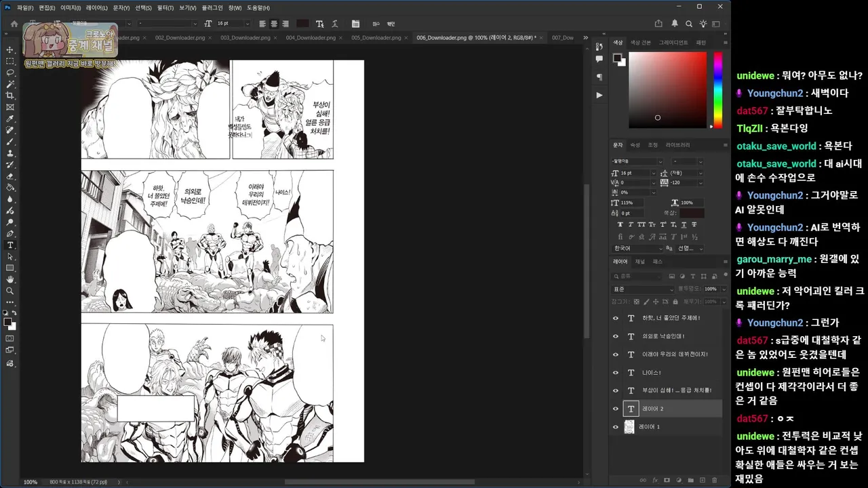Click the 색상 swatch in Character panel
This screenshot has height=488, width=868.
[x=692, y=213]
